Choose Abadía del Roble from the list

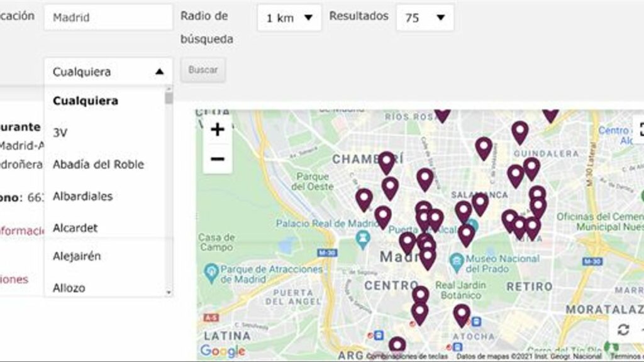tap(105, 165)
